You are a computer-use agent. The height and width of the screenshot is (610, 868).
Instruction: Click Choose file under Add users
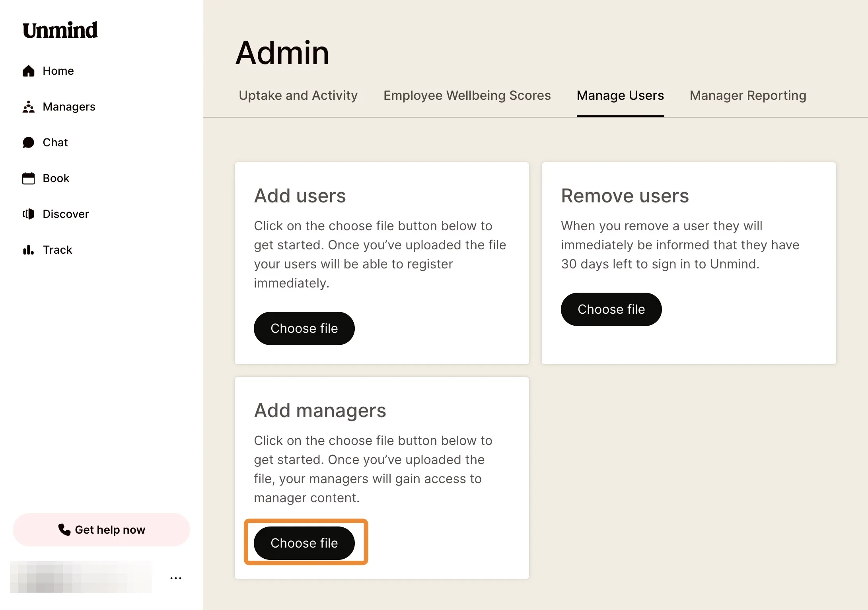(304, 328)
